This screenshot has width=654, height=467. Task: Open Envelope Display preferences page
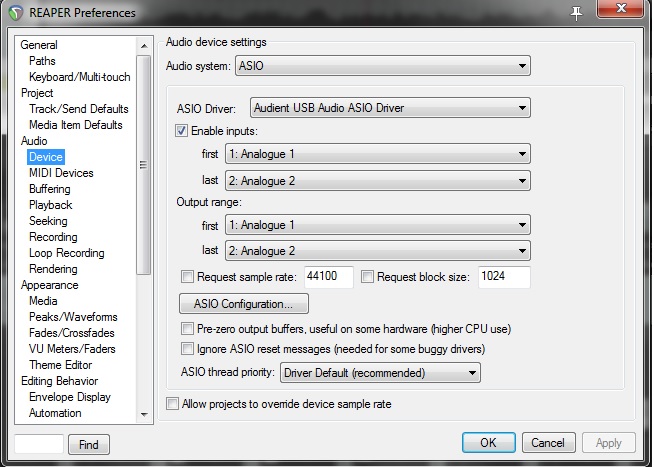point(70,397)
